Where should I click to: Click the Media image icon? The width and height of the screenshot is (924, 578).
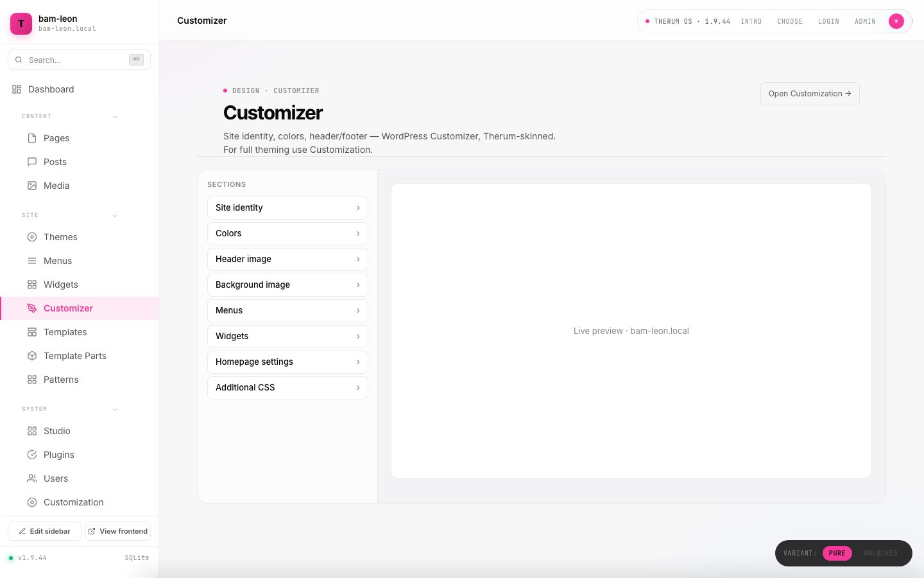[32, 186]
